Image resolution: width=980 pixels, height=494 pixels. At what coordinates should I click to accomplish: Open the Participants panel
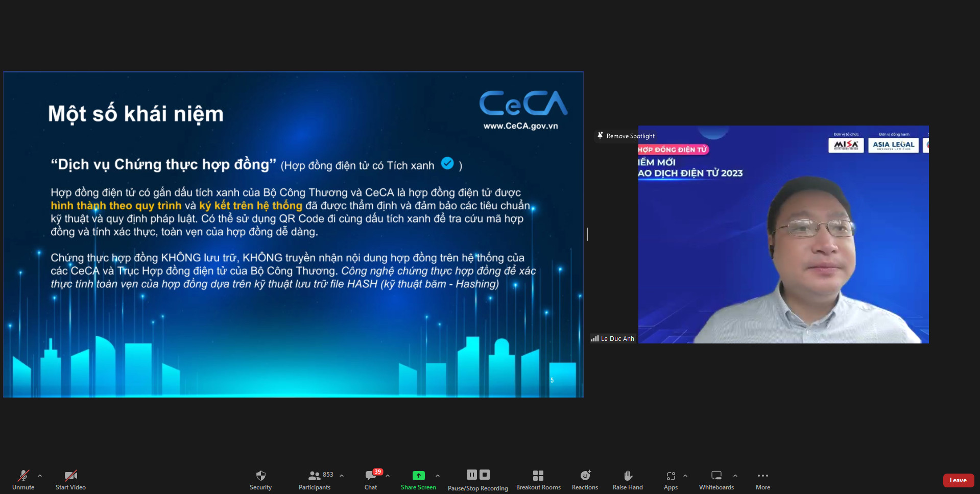[x=315, y=479]
